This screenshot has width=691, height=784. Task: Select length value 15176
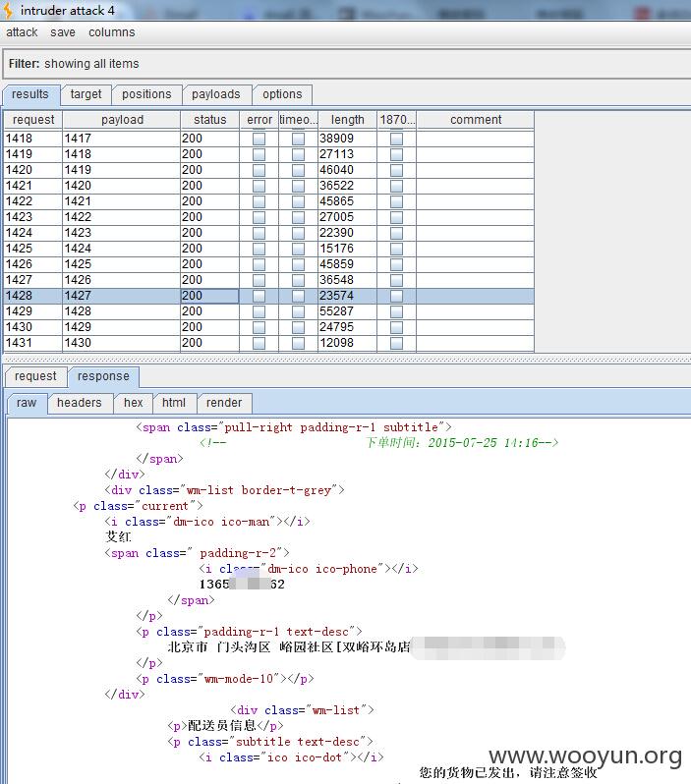tap(347, 249)
